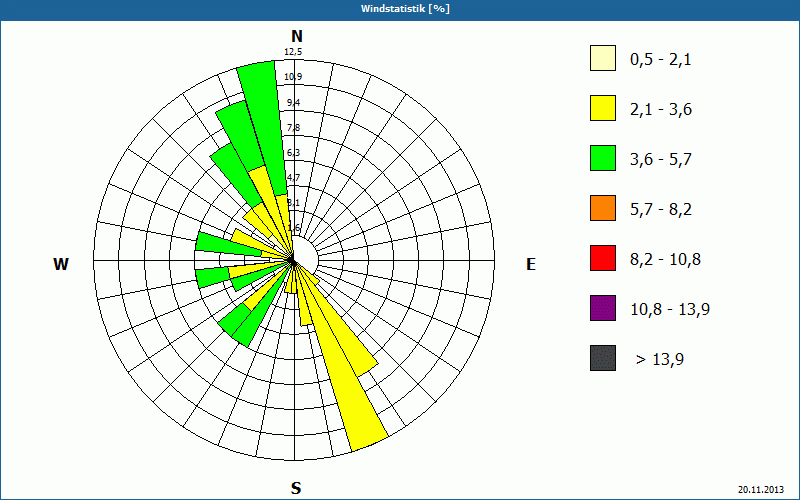Click the dark gray > 13,9 legend swatch
The image size is (800, 500).
(603, 358)
